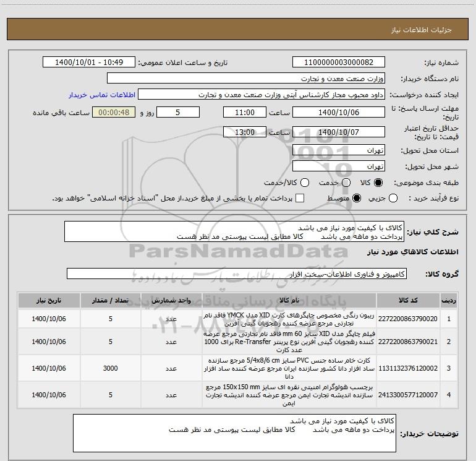Click the تاریخ نیاز column header

click(49, 300)
